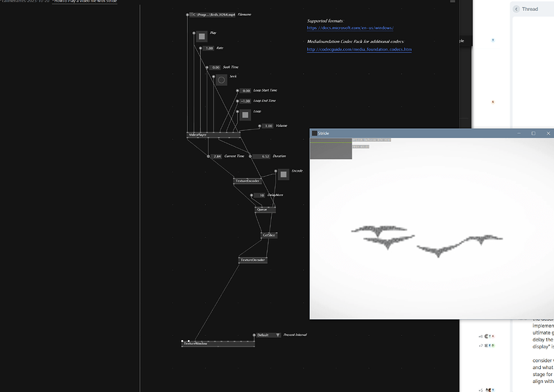Minimize the Stride window
The height and width of the screenshot is (392, 554).
519,134
